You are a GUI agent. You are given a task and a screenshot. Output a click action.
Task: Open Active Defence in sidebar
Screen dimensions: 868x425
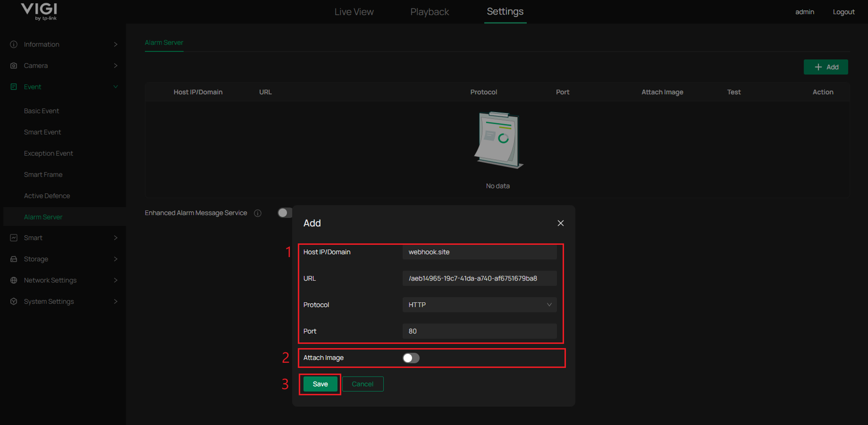(47, 196)
